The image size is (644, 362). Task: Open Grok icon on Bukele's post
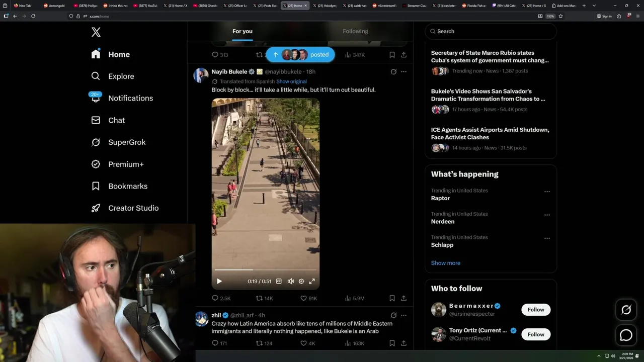click(x=393, y=72)
